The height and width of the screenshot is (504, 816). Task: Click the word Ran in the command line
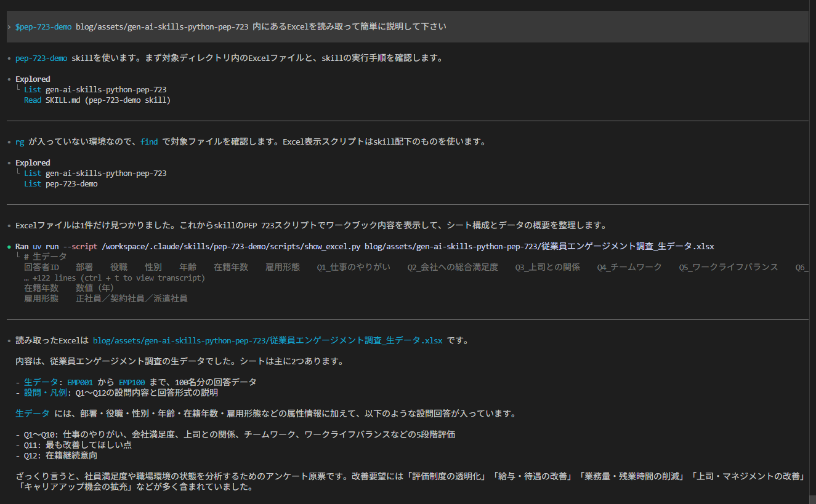pyautogui.click(x=22, y=246)
